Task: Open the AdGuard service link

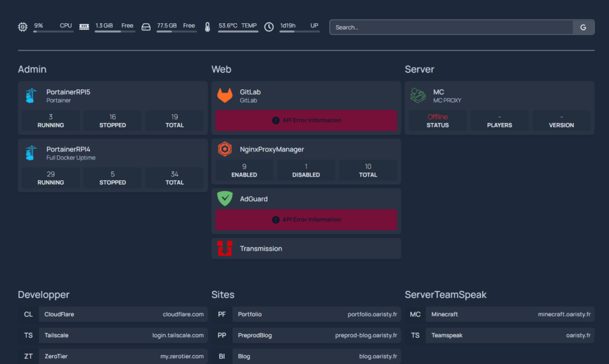Action: coord(253,199)
